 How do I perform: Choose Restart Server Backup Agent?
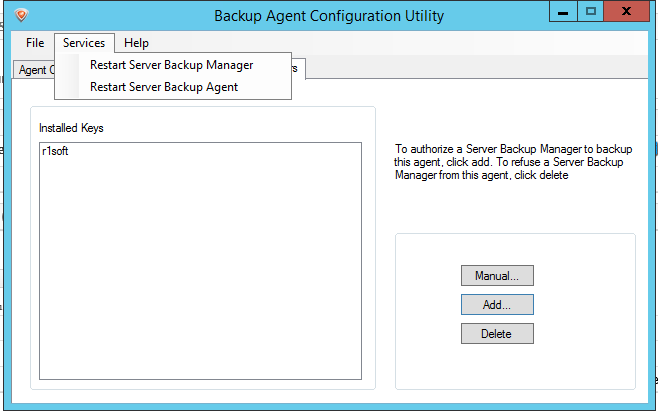click(163, 87)
